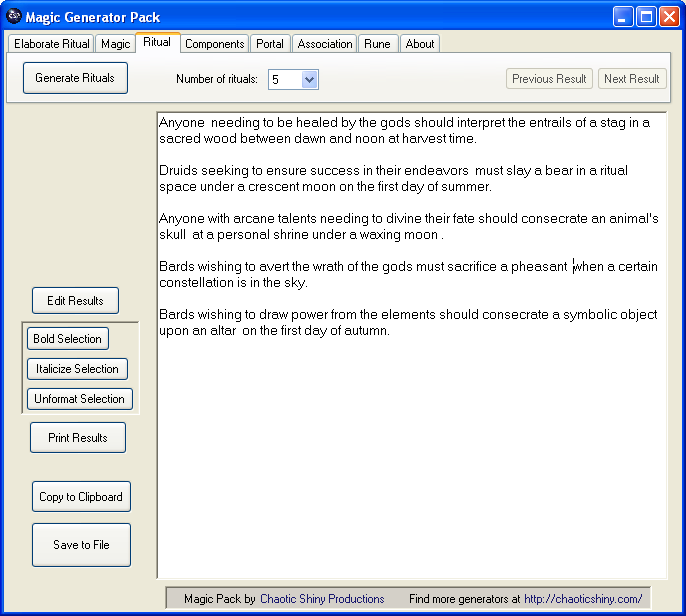Open the Rune tab
Screen dimensions: 686x616
pos(377,44)
